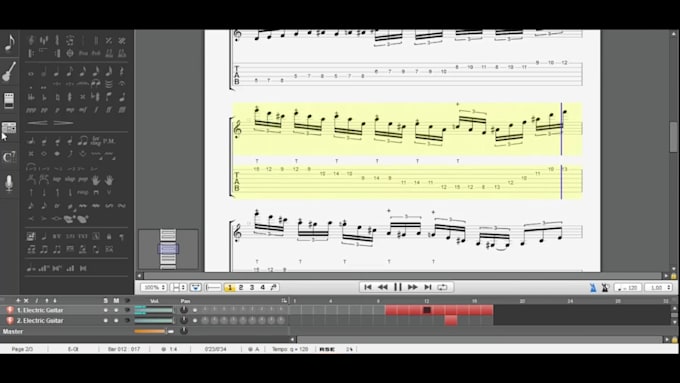This screenshot has height=383, width=680.
Task: Solo track 2 Electric Guitar
Action: (x=105, y=321)
